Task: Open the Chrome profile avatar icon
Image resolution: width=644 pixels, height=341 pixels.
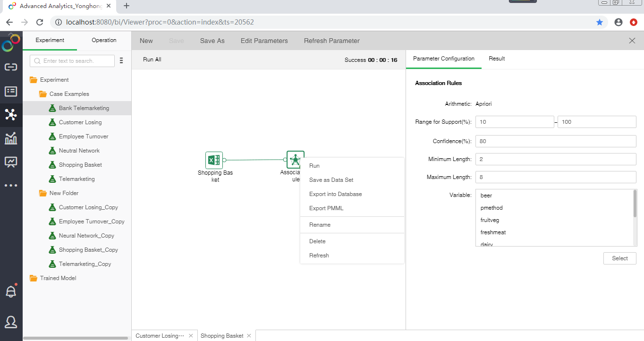Action: click(x=619, y=22)
